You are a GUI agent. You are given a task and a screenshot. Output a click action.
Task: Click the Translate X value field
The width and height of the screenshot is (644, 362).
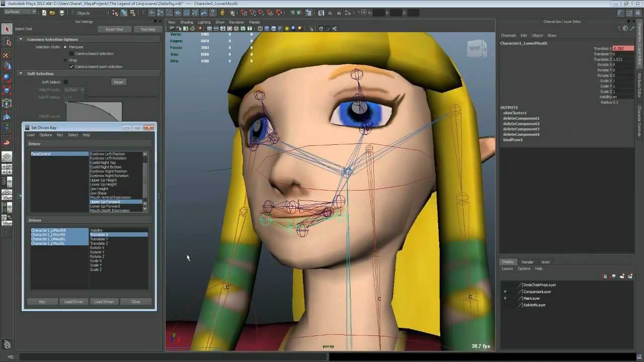[x=623, y=48]
